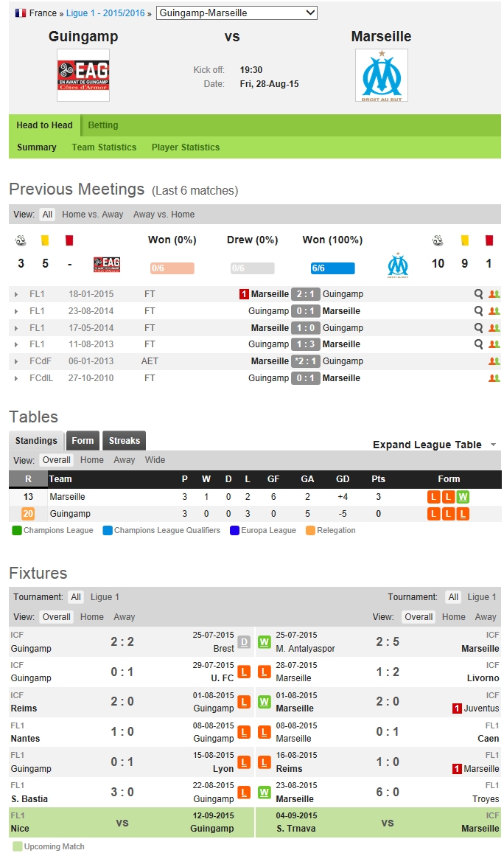The width and height of the screenshot is (504, 867).
Task: Click the Marseille club crest logo
Action: pyautogui.click(x=381, y=75)
